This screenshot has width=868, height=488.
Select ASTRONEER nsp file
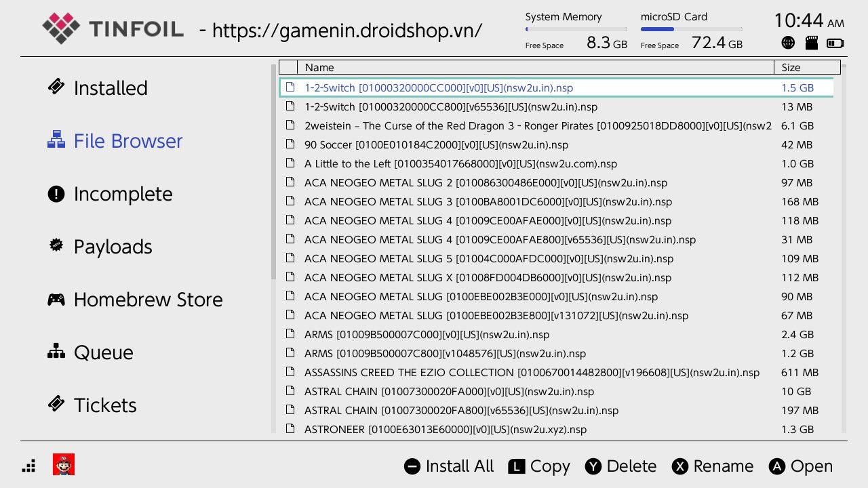tap(556, 429)
